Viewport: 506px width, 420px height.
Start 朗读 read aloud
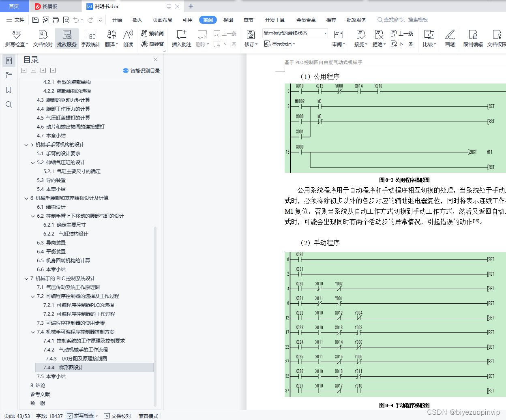[x=129, y=39]
